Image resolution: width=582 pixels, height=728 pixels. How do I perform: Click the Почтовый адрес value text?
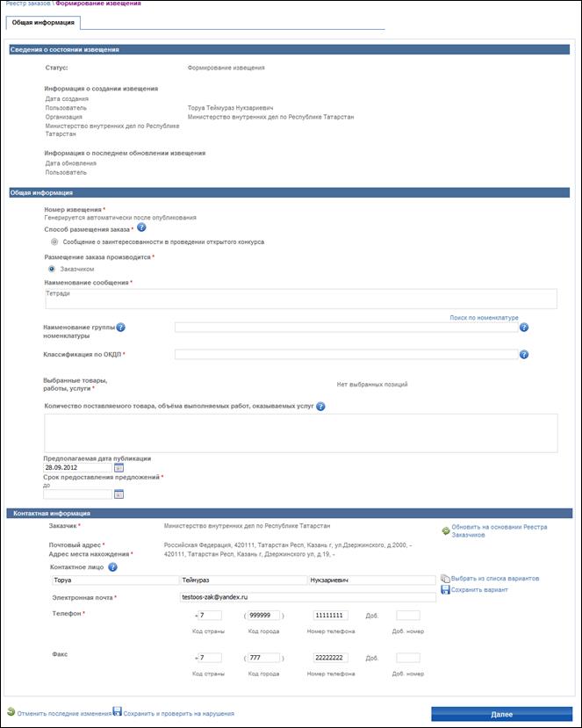tap(288, 544)
